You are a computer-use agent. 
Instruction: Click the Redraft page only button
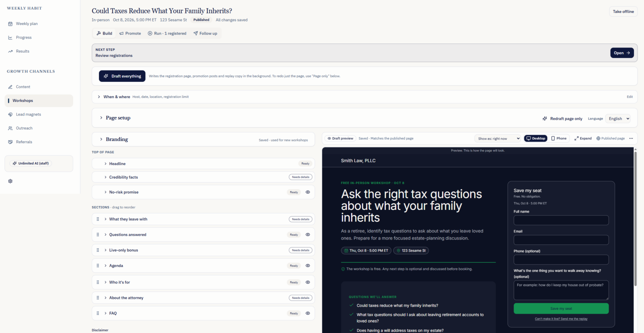tap(562, 119)
